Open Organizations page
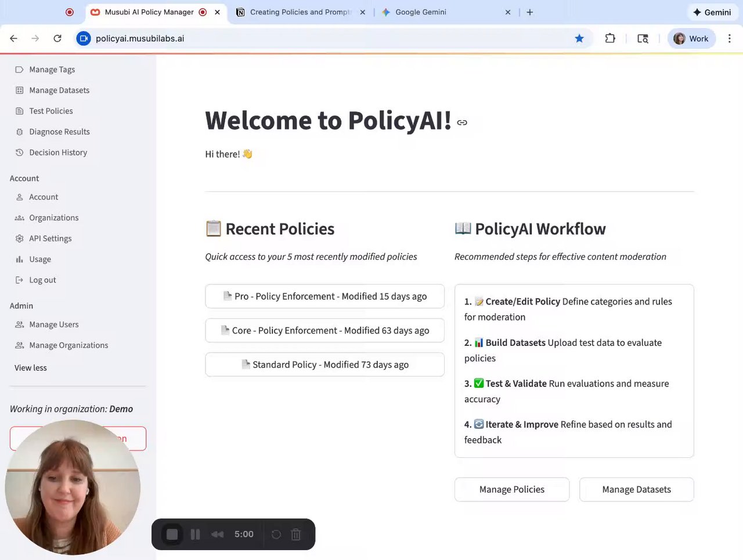 coord(53,218)
